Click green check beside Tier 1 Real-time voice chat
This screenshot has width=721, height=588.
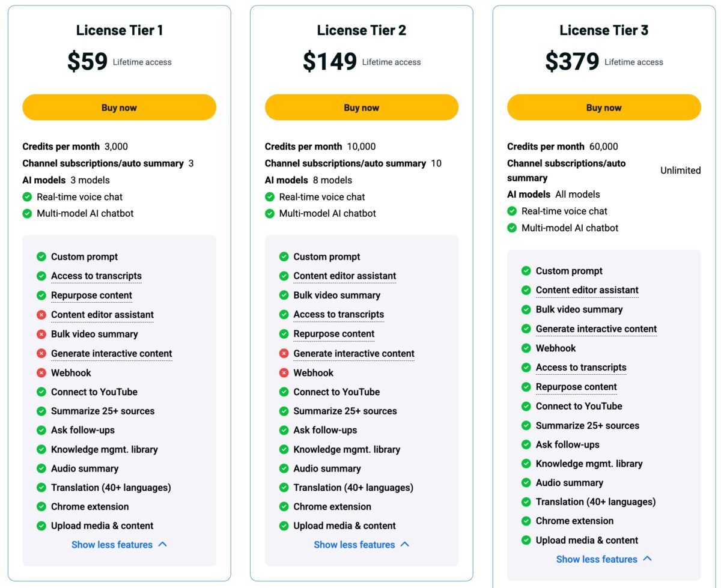(27, 196)
